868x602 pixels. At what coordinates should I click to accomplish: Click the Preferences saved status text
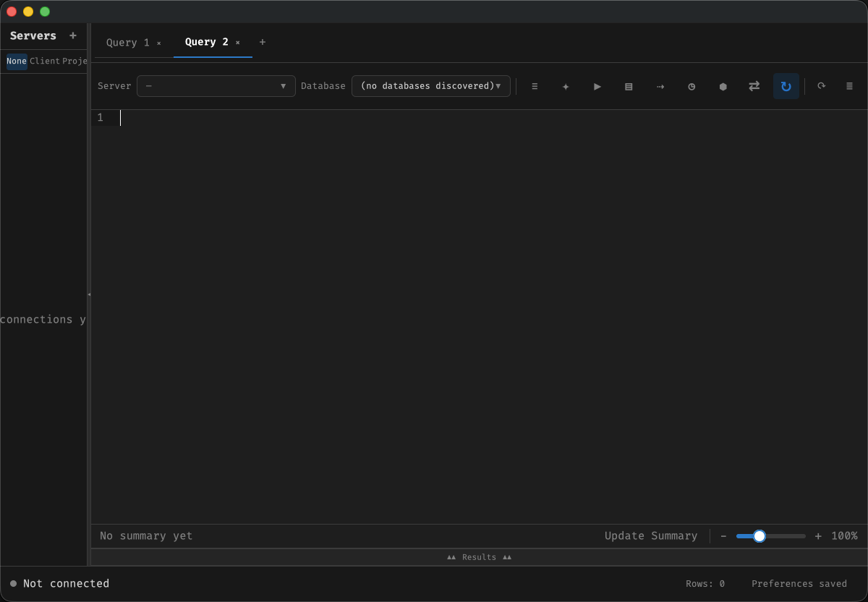tap(799, 584)
